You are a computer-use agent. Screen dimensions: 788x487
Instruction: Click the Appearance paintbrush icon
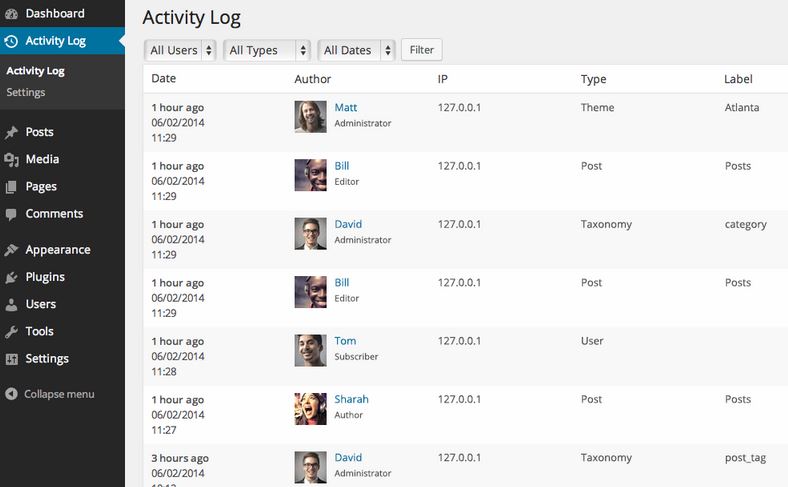coord(11,250)
